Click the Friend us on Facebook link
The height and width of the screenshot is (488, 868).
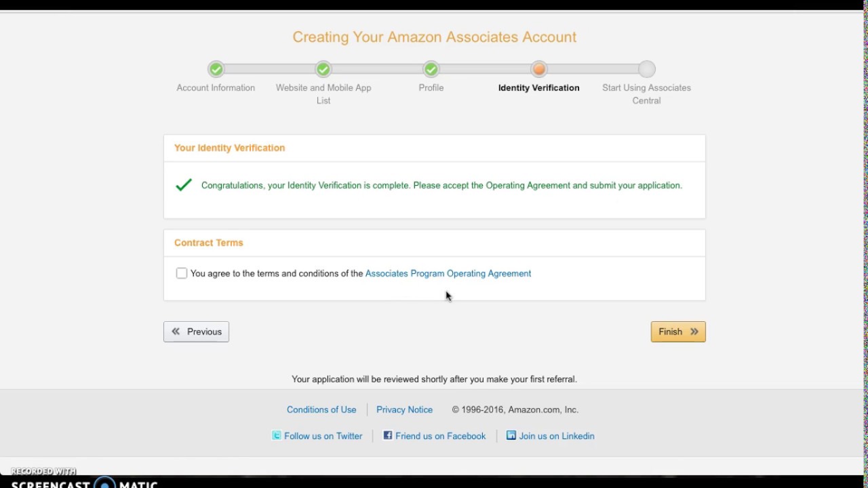440,436
